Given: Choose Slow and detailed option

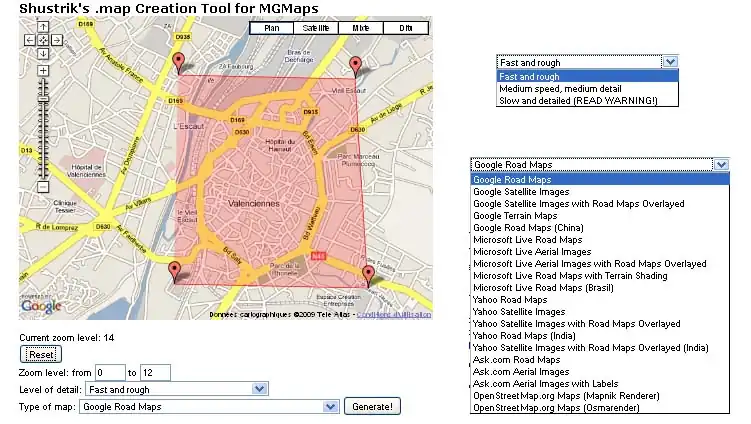Looking at the screenshot, I should point(578,101).
